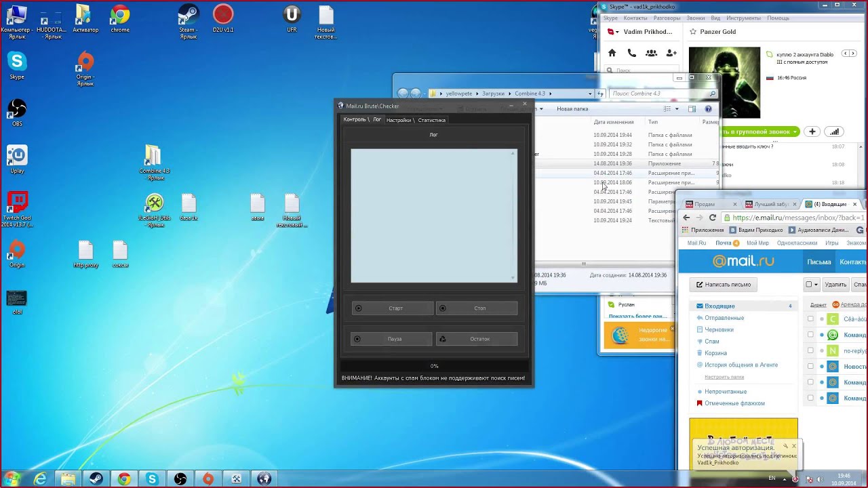This screenshot has width=868, height=488.
Task: Expand the breadcrumb arrow after Загрузки
Action: click(x=510, y=94)
